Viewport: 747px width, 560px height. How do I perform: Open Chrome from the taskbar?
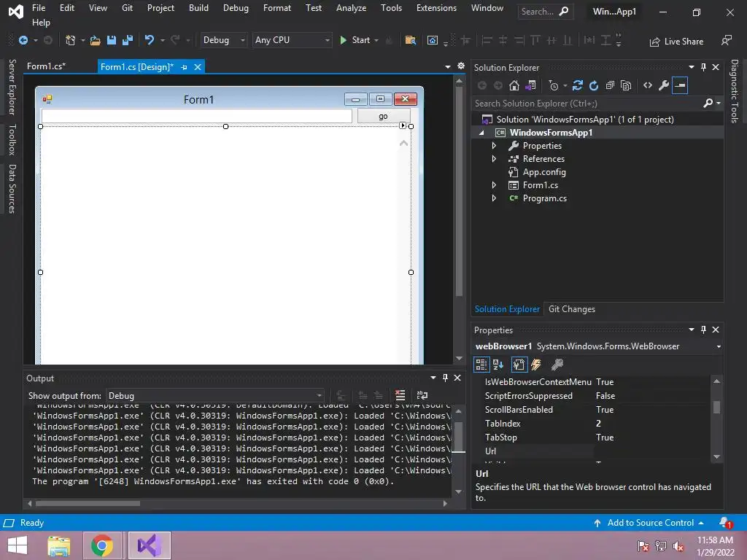tap(102, 545)
